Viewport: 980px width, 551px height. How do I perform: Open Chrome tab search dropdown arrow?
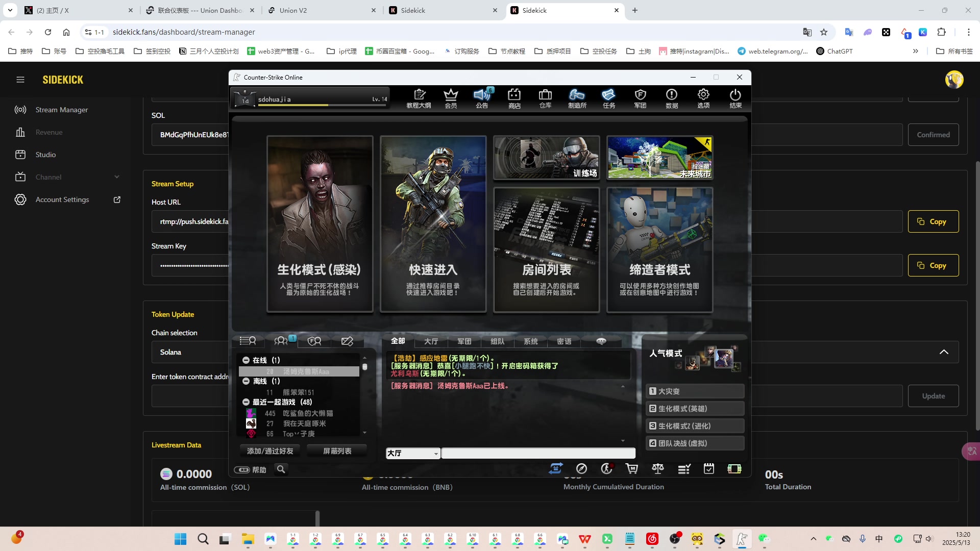[x=10, y=10]
